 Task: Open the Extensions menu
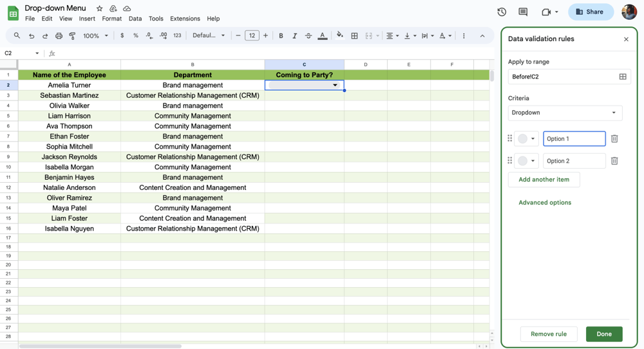pos(185,19)
